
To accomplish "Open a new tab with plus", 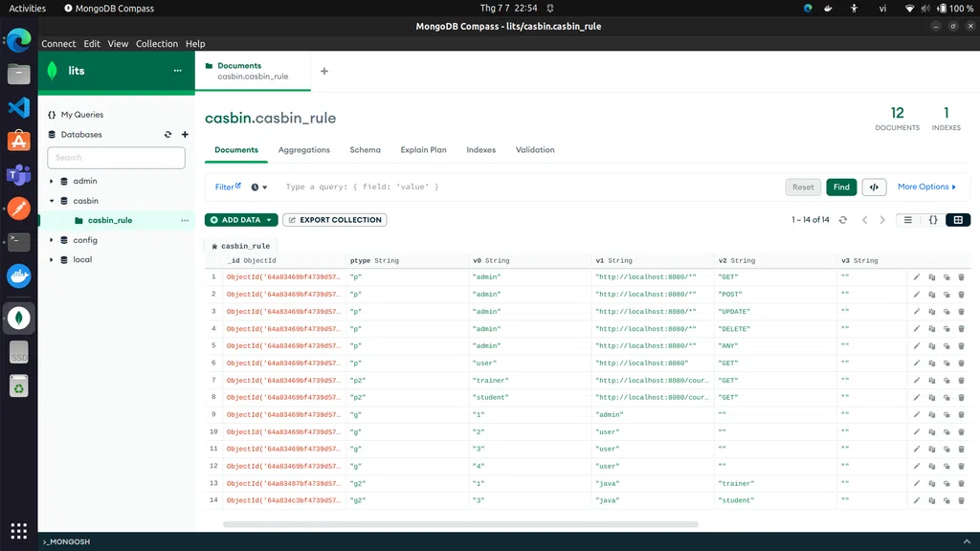I will tap(323, 71).
